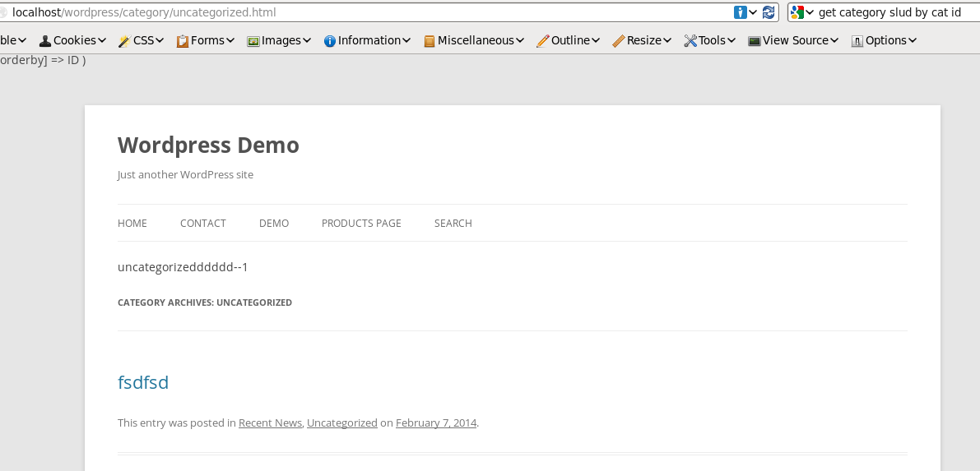Click the Forms clipboard icon
This screenshot has width=980, height=471.
click(x=183, y=40)
